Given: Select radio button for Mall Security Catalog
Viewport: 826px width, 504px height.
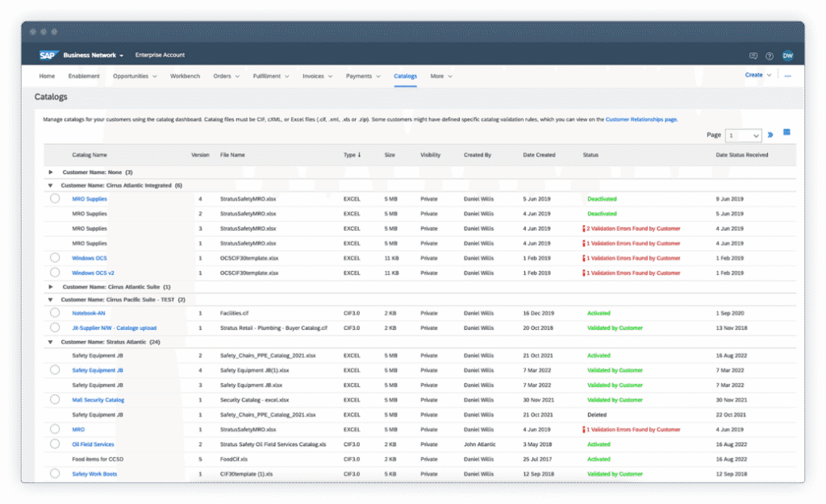Looking at the screenshot, I should (55, 400).
